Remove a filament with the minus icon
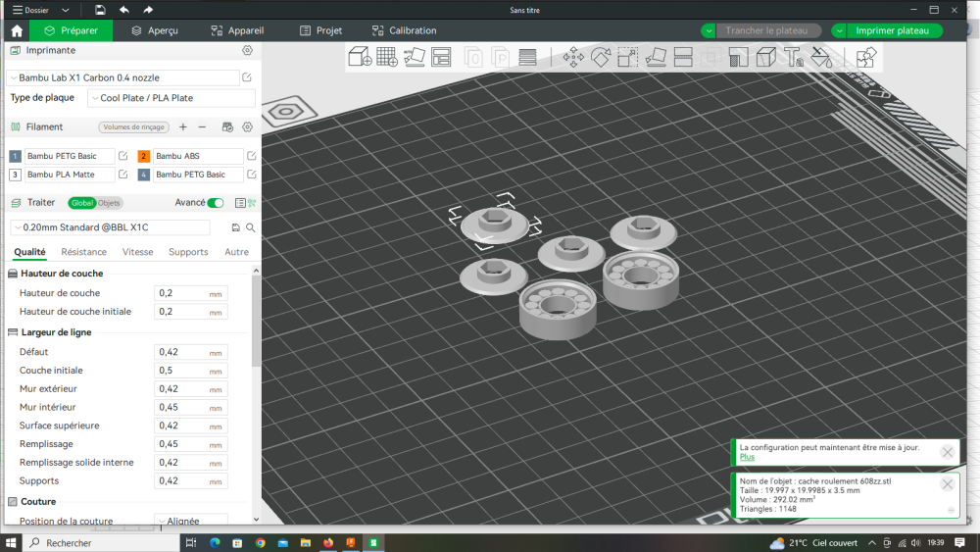Image resolution: width=980 pixels, height=552 pixels. [x=202, y=126]
